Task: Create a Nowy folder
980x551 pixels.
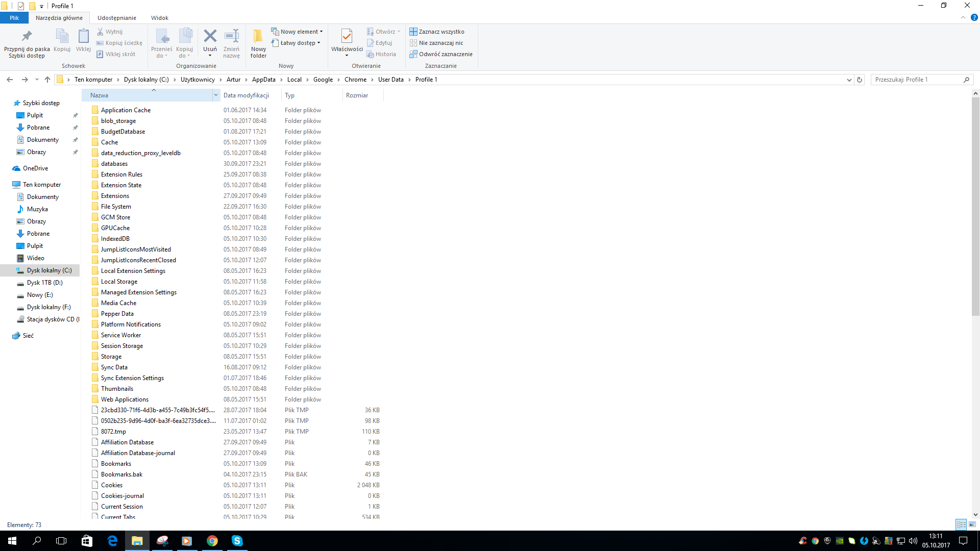Action: point(258,43)
